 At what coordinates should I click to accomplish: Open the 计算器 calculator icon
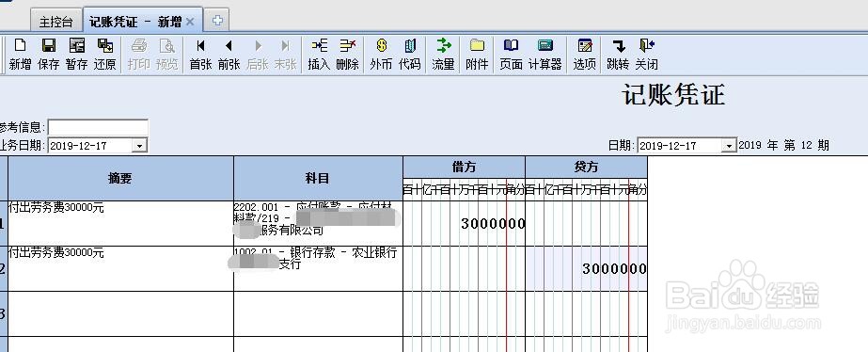pyautogui.click(x=545, y=54)
